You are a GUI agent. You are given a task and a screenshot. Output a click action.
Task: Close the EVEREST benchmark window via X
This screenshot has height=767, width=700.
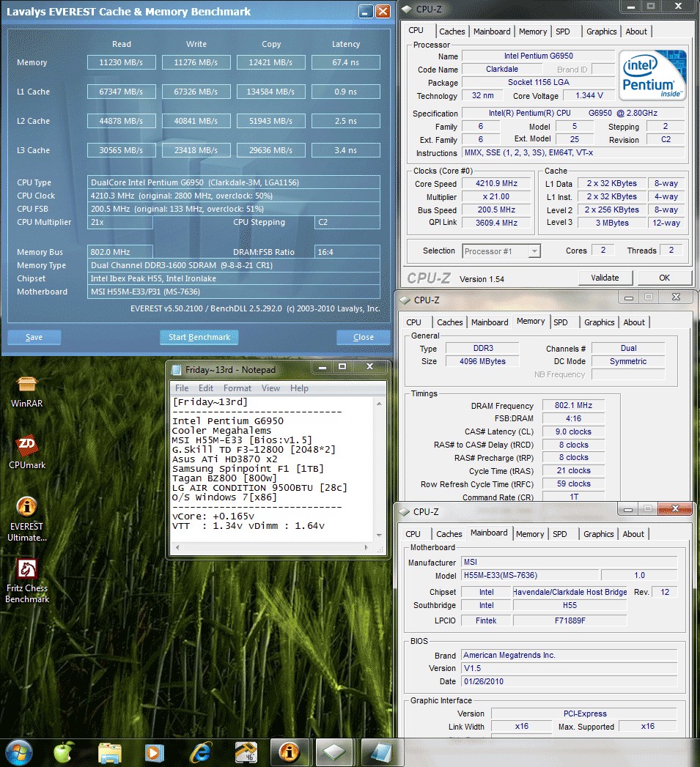tap(383, 11)
